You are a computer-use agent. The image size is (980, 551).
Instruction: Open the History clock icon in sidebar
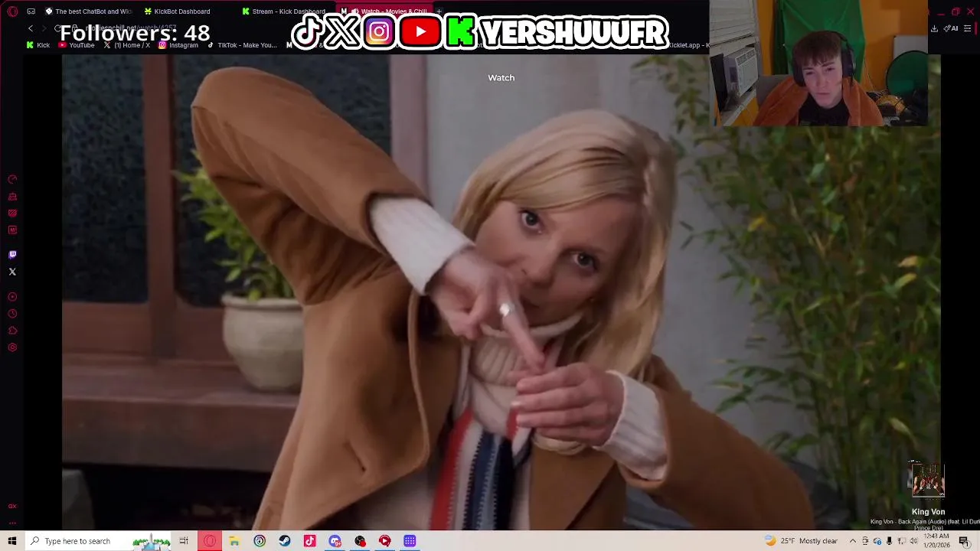[12, 314]
